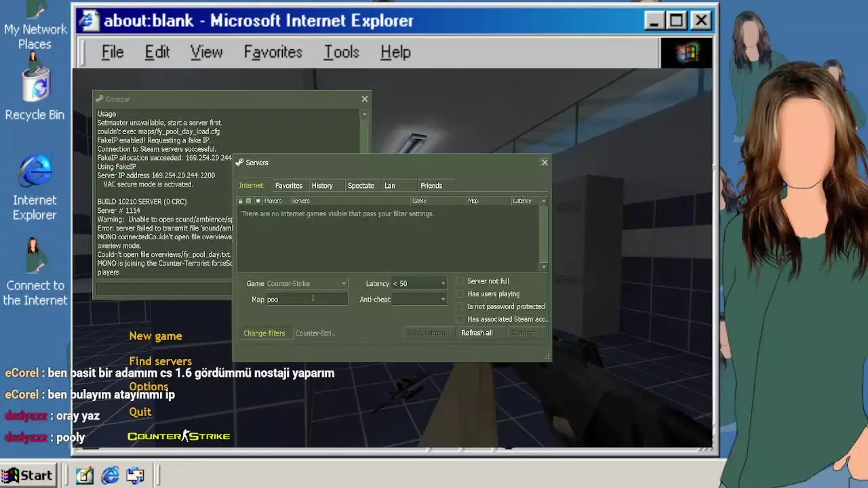Click the Console command input field
Viewport: 868px width, 488px height.
164,290
